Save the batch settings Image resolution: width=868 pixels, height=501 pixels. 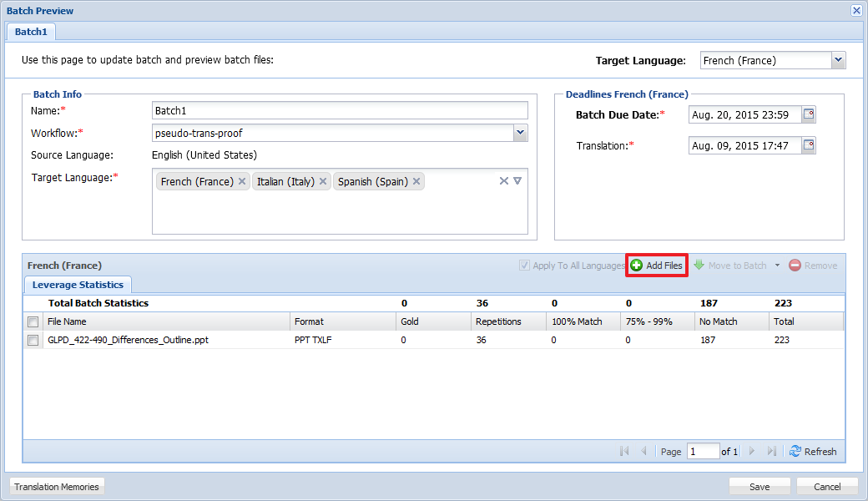759,487
